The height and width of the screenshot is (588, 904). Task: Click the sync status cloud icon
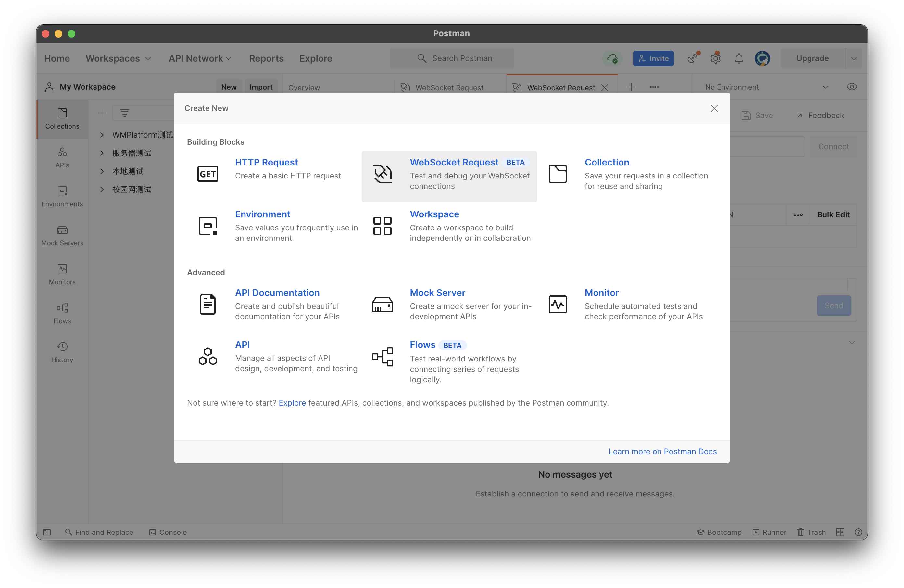612,58
